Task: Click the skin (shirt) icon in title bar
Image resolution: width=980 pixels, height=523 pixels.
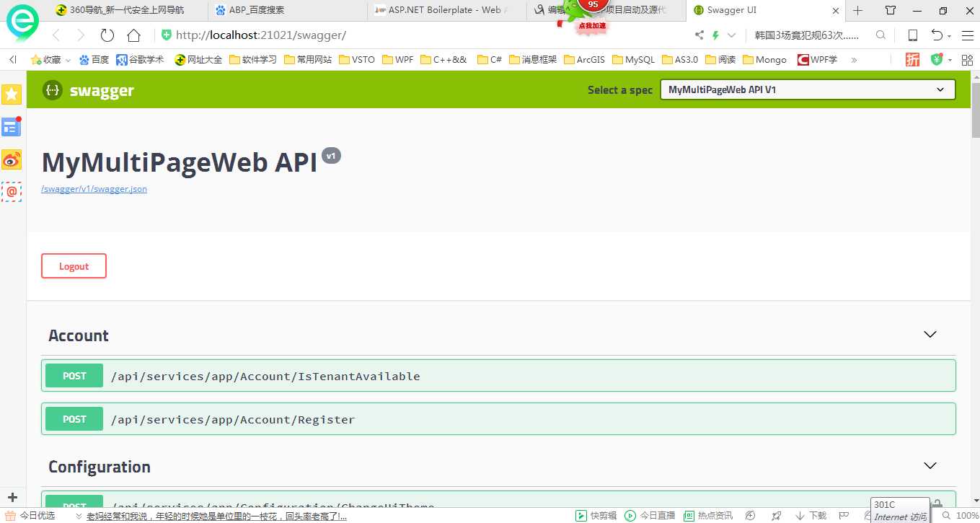Action: pyautogui.click(x=891, y=10)
